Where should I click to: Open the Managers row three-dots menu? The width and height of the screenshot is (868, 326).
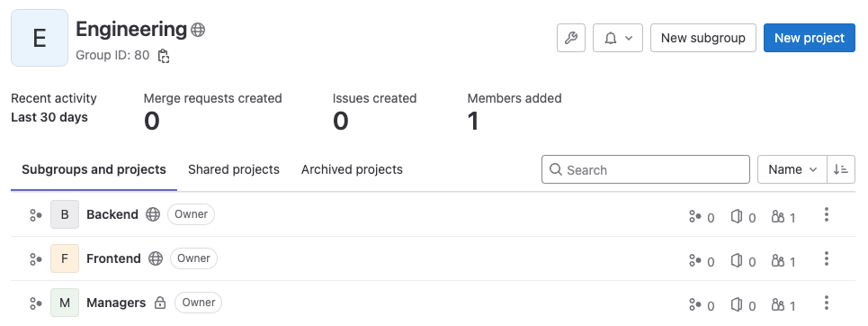[826, 303]
